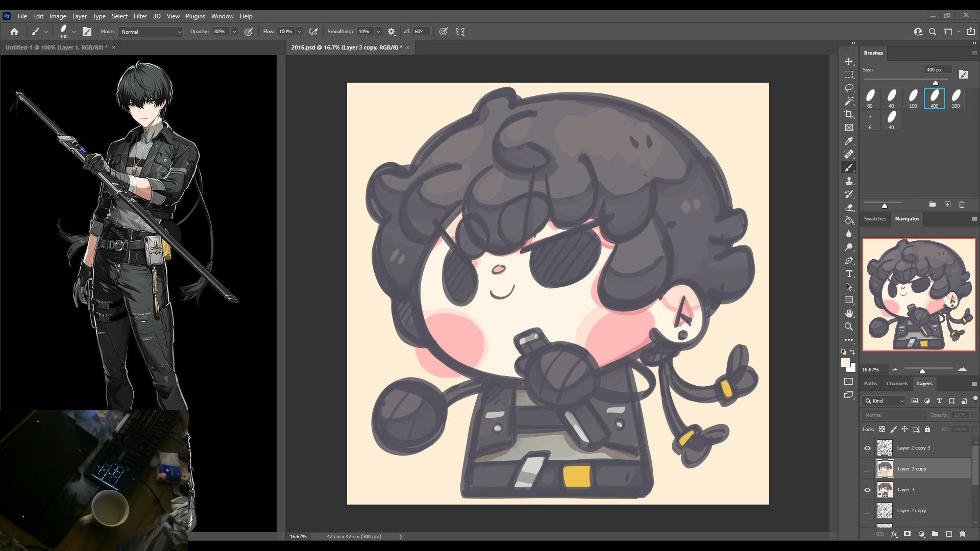The width and height of the screenshot is (980, 551).
Task: Create new group folder in Layers panel
Action: (935, 534)
